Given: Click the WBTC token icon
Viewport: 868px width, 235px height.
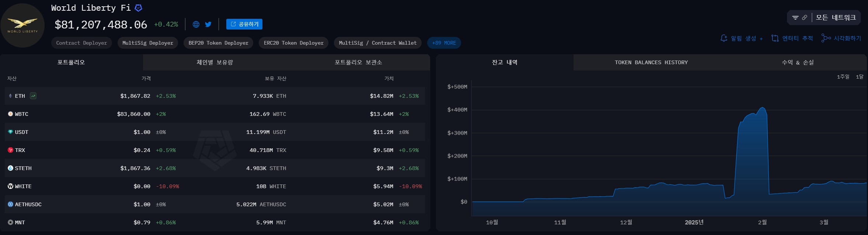Looking at the screenshot, I should tap(10, 114).
